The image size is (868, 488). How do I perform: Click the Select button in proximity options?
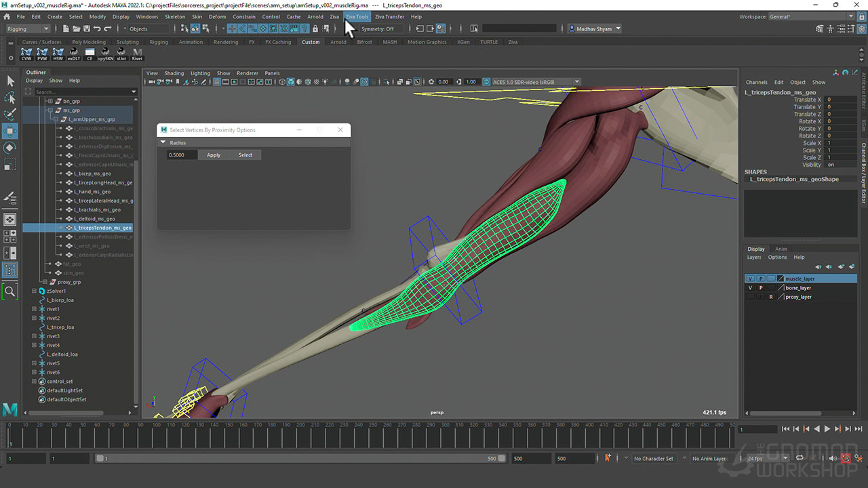pyautogui.click(x=245, y=155)
